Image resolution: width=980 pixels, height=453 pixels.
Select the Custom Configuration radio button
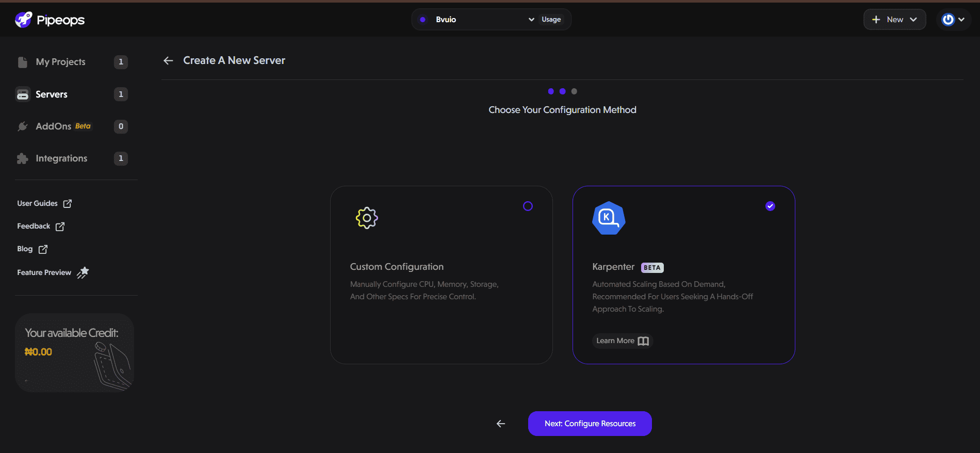coord(528,206)
